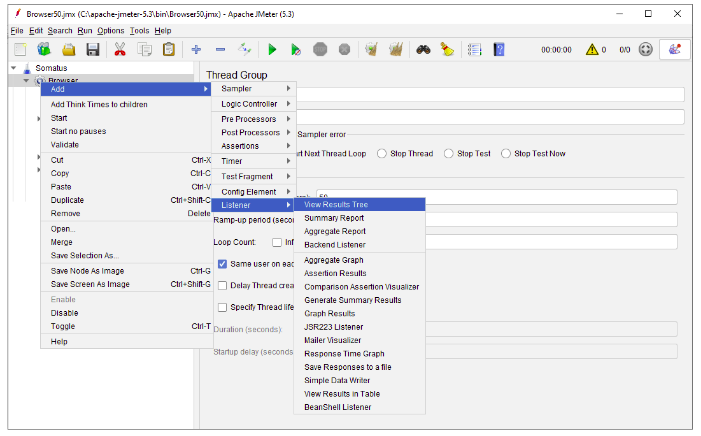The height and width of the screenshot is (436, 701).
Task: Select Test Fragment submenu item
Action: point(253,176)
